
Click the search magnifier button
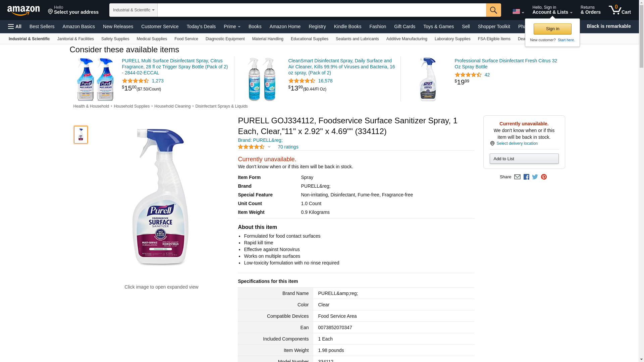pyautogui.click(x=493, y=10)
